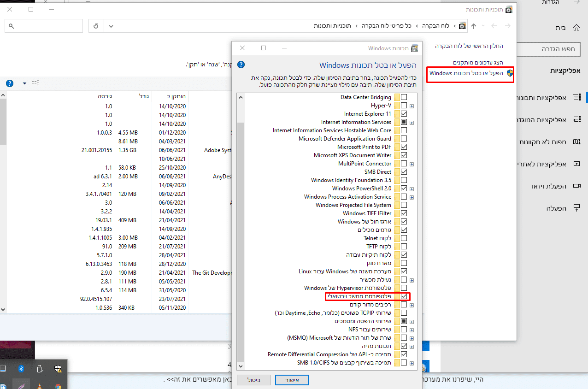Go back with the Settings window back arrow
This screenshot has width=588, height=389.
coord(576,2)
